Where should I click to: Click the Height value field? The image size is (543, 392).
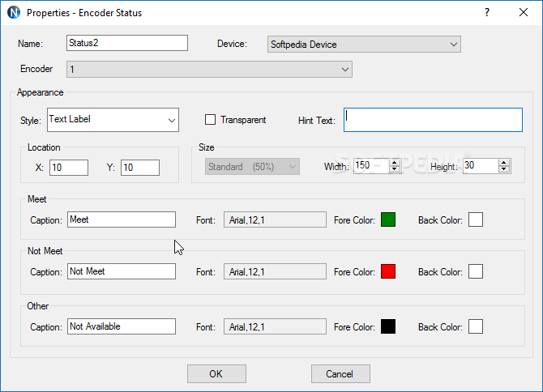click(481, 166)
